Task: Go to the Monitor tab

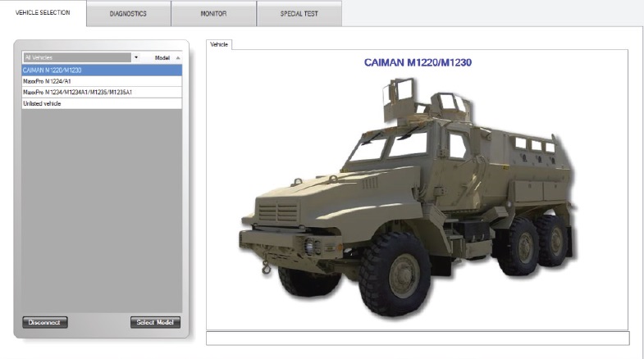Action: 213,14
